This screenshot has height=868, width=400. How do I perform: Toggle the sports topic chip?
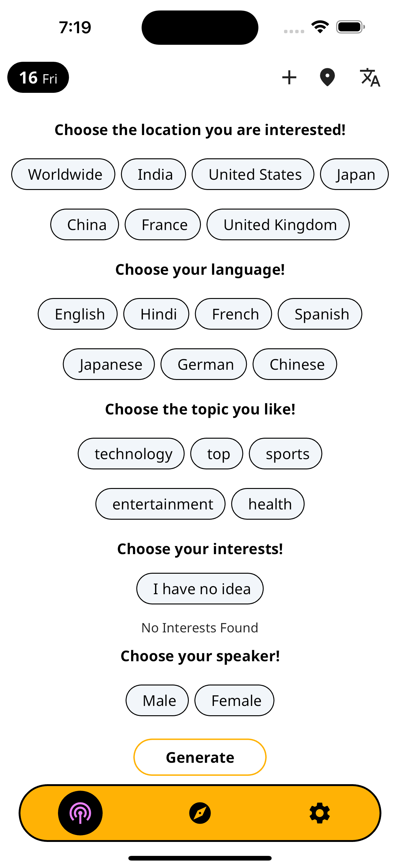(x=286, y=454)
